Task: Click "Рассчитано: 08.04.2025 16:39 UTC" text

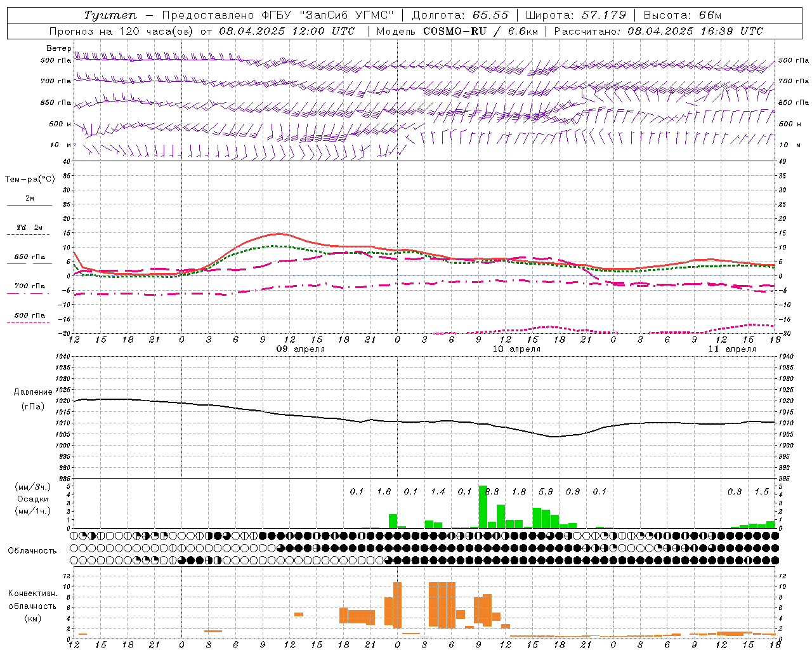Action: click(x=658, y=31)
